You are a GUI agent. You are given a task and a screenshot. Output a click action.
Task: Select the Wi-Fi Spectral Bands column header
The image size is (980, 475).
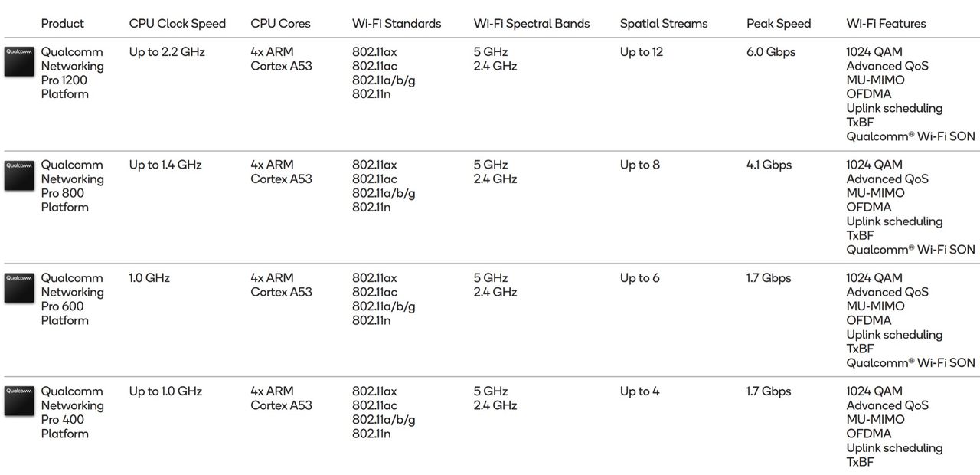pos(531,24)
